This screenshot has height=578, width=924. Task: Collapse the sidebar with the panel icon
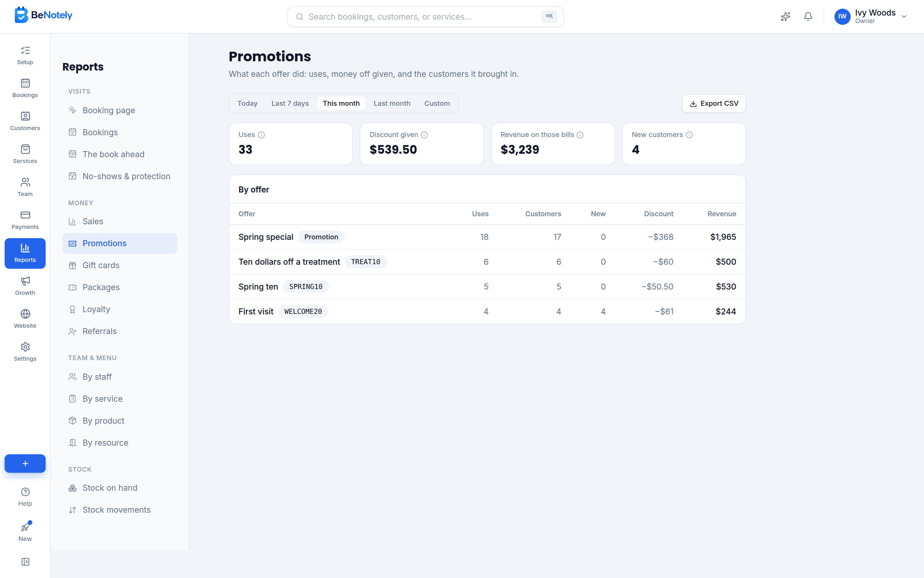[x=25, y=562]
